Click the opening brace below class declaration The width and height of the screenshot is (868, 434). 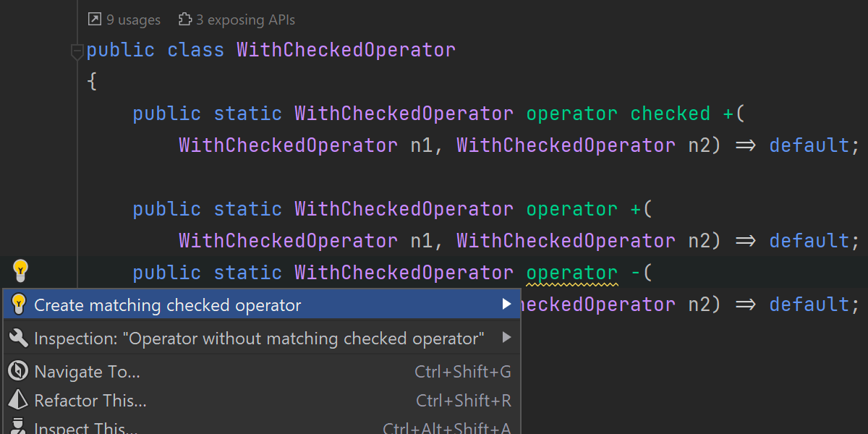[x=92, y=82]
